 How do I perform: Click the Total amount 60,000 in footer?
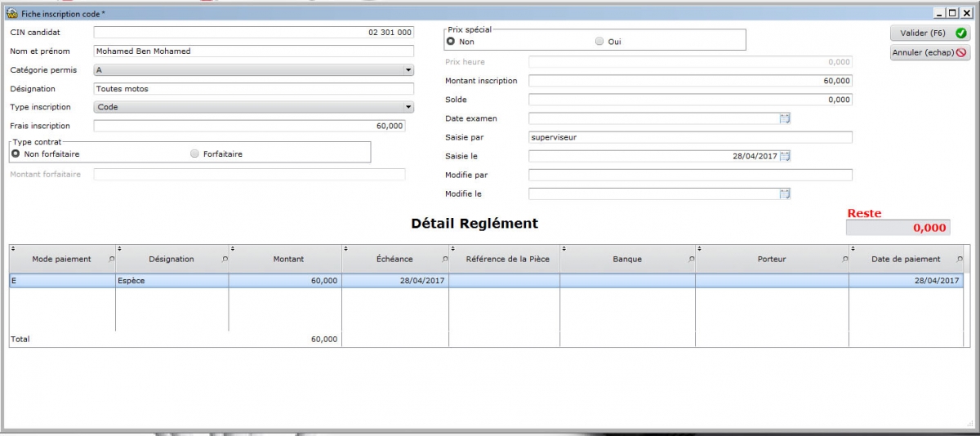pos(324,339)
